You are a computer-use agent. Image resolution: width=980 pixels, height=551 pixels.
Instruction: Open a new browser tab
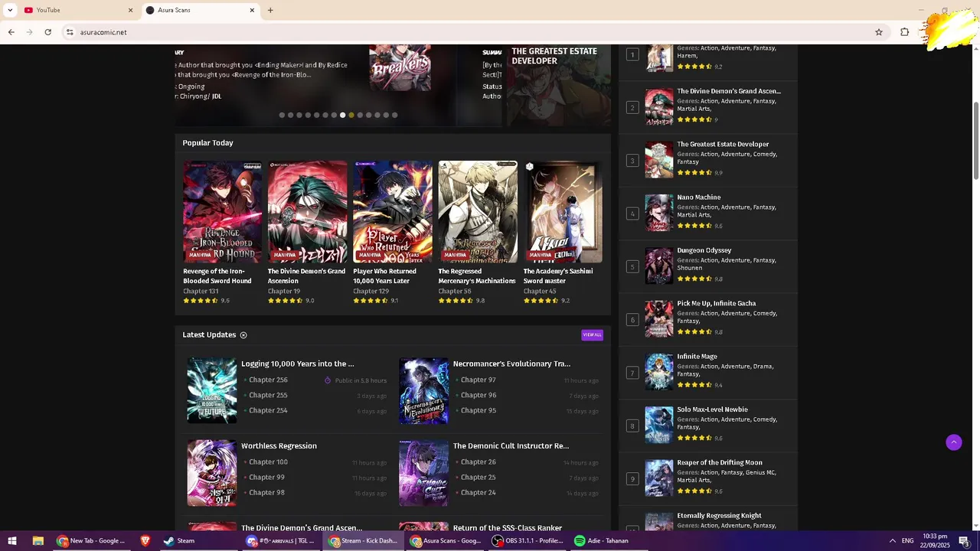270,10
